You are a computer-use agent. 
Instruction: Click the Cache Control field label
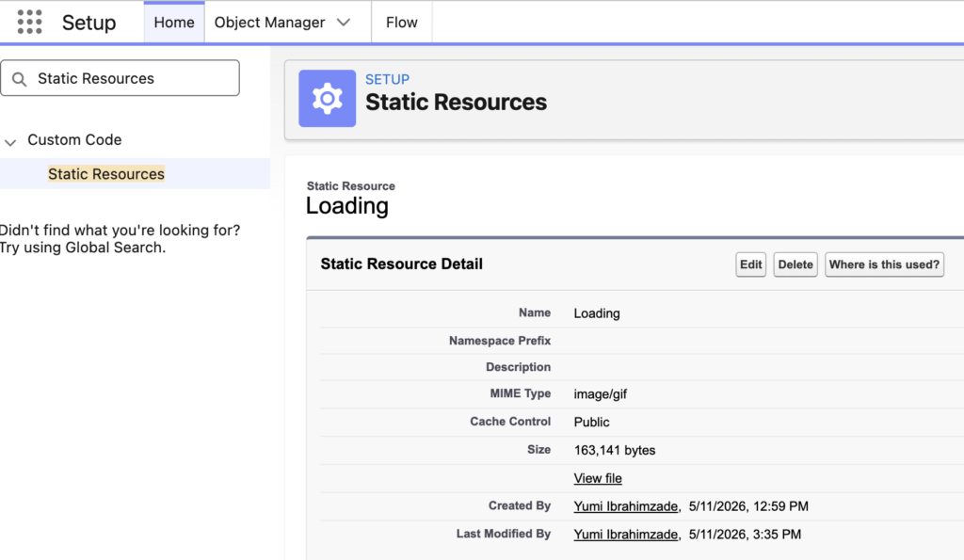pyautogui.click(x=510, y=421)
